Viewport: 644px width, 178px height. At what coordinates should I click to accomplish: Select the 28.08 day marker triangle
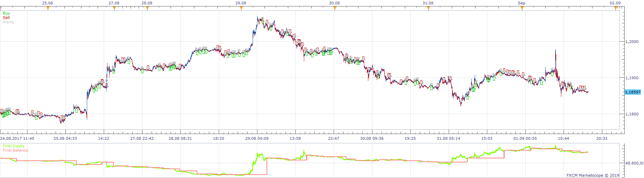tap(147, 8)
